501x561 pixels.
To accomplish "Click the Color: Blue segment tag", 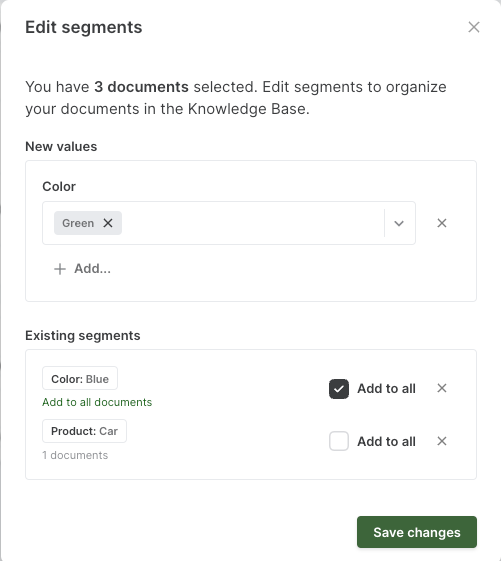I will [80, 378].
